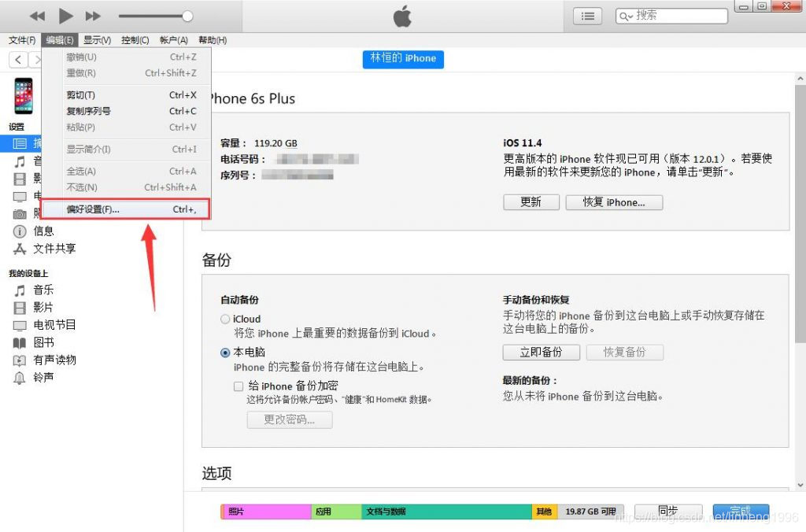Image resolution: width=806 pixels, height=532 pixels.
Task: Click the 搜索 search field
Action: point(671,16)
